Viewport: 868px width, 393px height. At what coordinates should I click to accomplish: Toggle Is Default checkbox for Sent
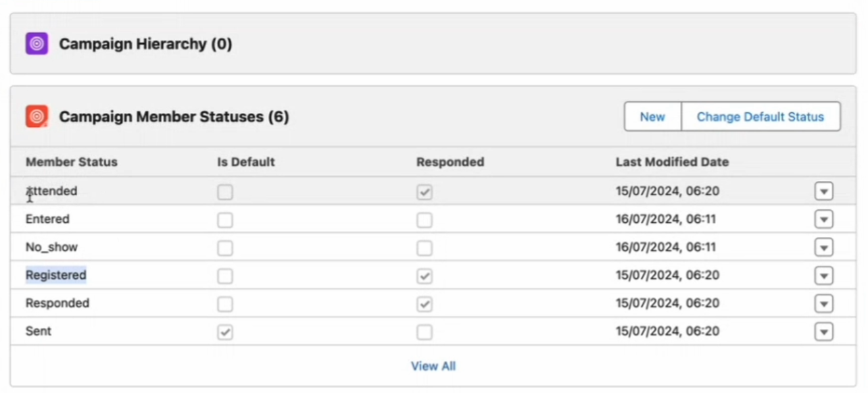click(x=225, y=332)
